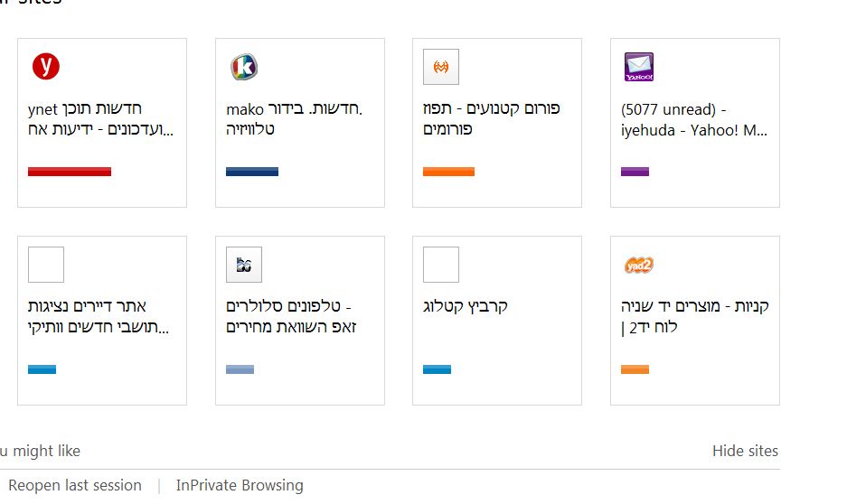Open the Zap cellular phones tile text
This screenshot has width=847, height=504.
click(x=291, y=316)
